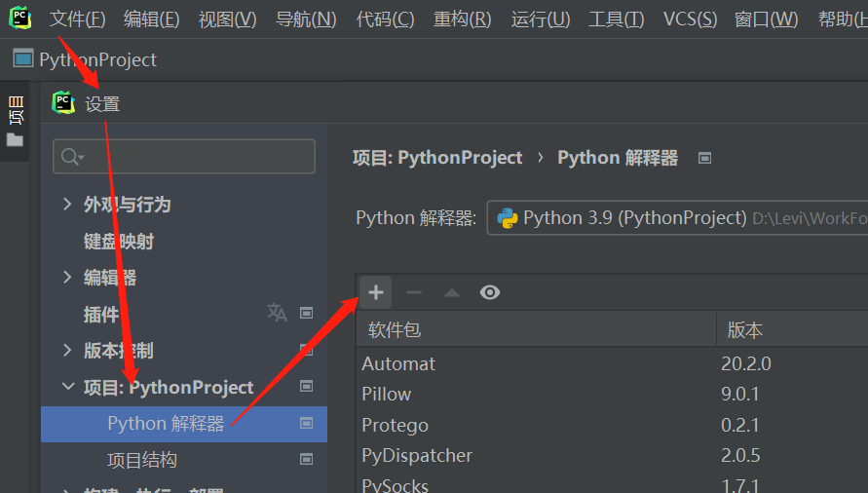868x493 pixels.
Task: Select the PyDispatcher package row
Action: [x=612, y=455]
